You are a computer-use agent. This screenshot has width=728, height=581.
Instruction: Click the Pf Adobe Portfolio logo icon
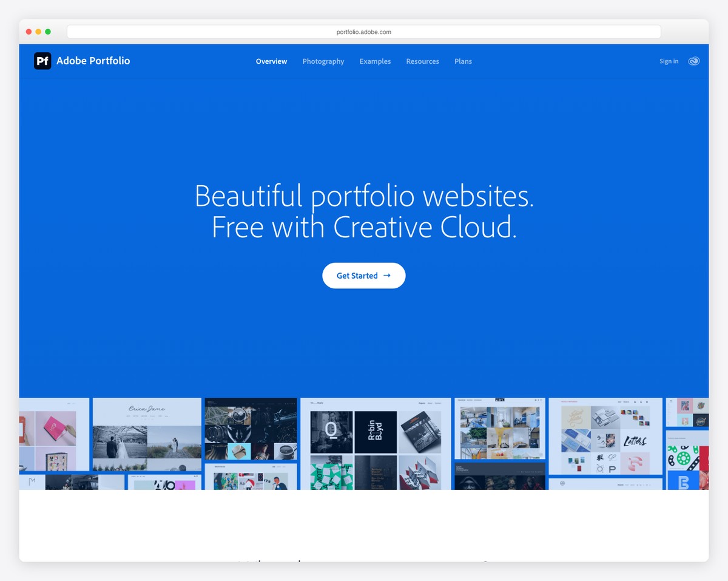tap(42, 61)
